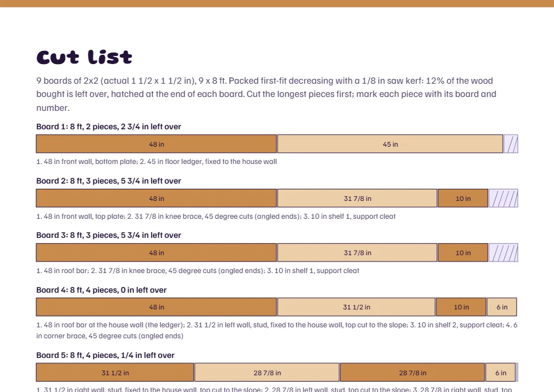Screen dimensions: 554x392
Task: Click the 48 in segment of Board 1
Action: point(156,144)
